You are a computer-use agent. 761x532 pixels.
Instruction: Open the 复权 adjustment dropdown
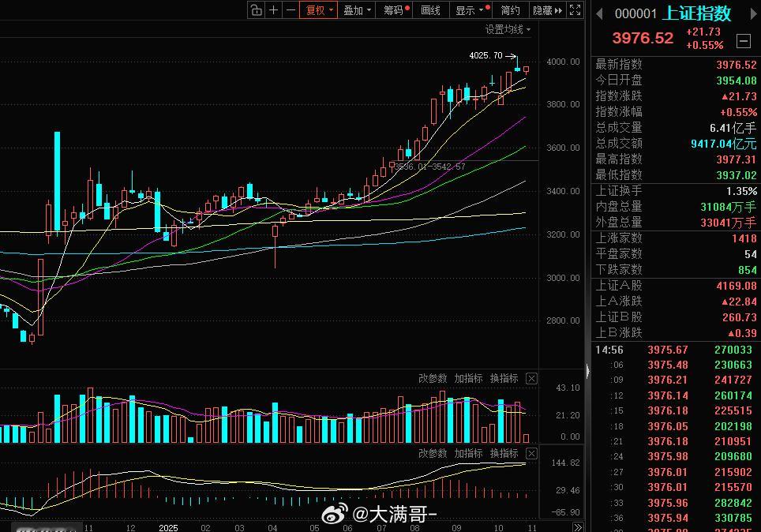pos(318,10)
